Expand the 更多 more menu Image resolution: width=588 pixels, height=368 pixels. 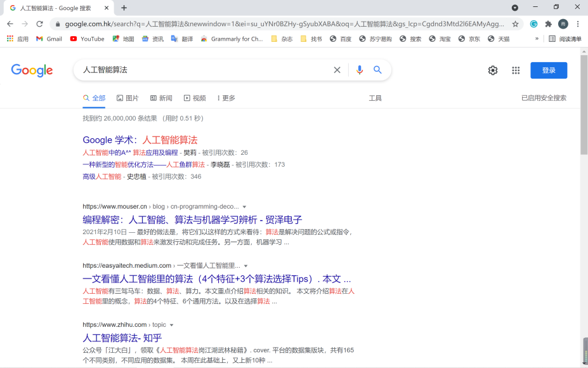point(226,98)
